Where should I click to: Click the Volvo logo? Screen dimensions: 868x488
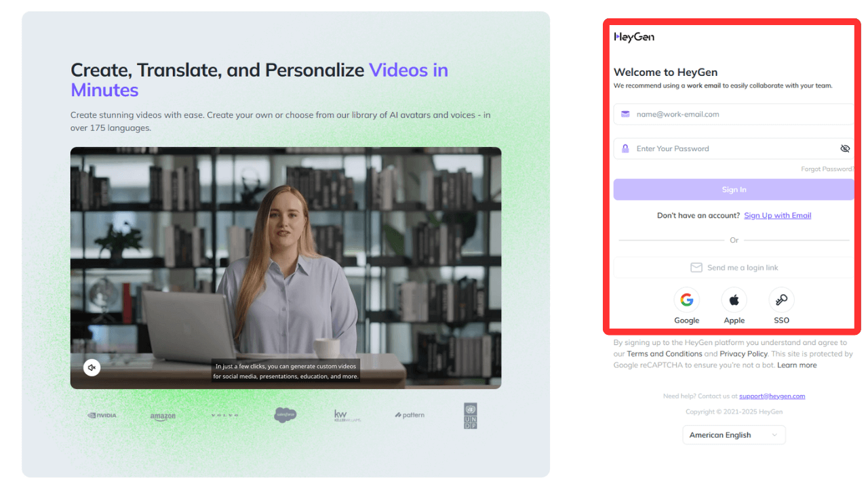225,415
